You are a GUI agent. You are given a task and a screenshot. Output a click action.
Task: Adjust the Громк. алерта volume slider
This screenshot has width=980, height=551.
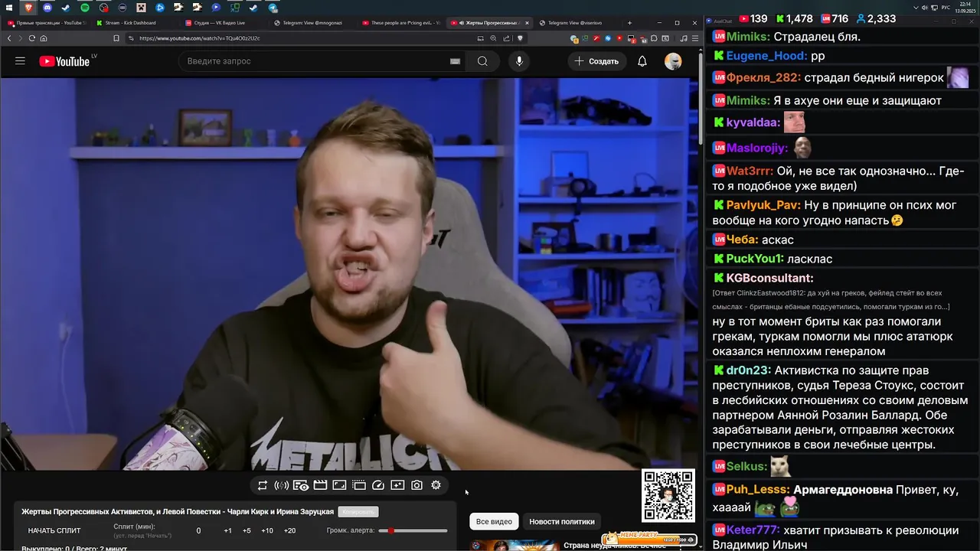(413, 530)
